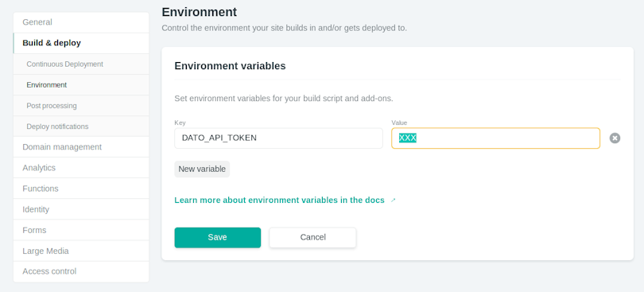Viewport: 644px width, 292px height.
Task: Remove the DATO_API_TOKEN variable row
Action: [x=615, y=138]
